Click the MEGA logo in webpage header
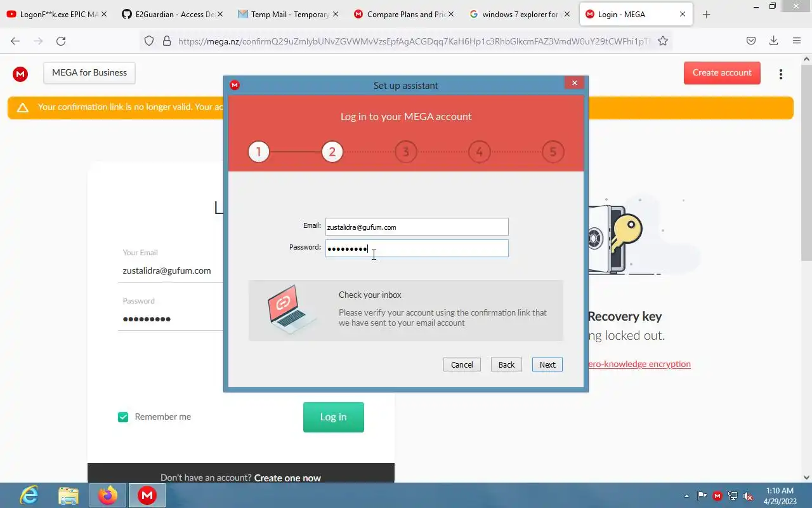The width and height of the screenshot is (812, 508). coord(20,74)
